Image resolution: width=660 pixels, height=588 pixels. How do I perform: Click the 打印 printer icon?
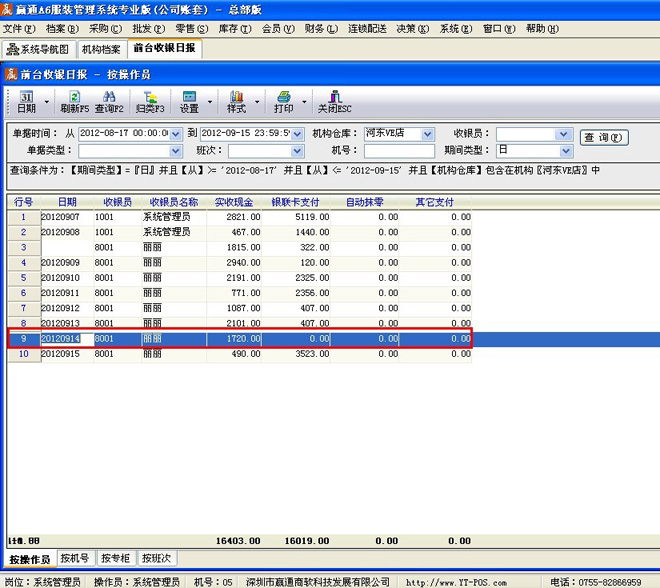(x=284, y=102)
